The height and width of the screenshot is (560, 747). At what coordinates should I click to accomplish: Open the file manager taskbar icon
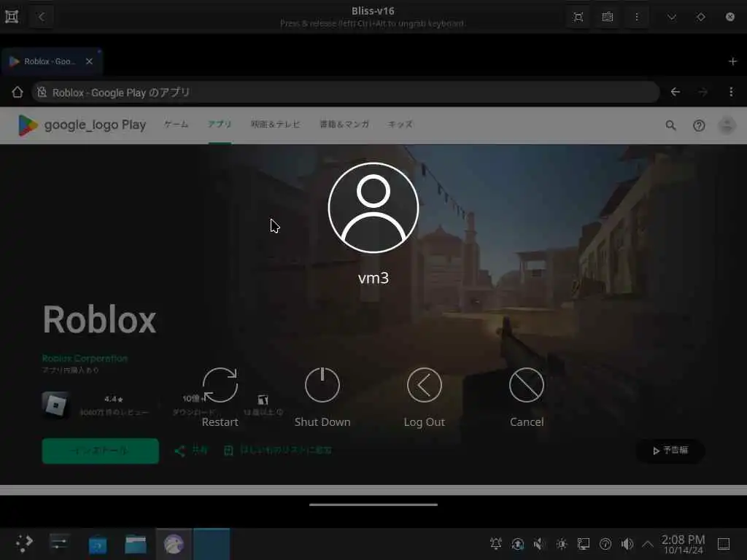pos(136,544)
